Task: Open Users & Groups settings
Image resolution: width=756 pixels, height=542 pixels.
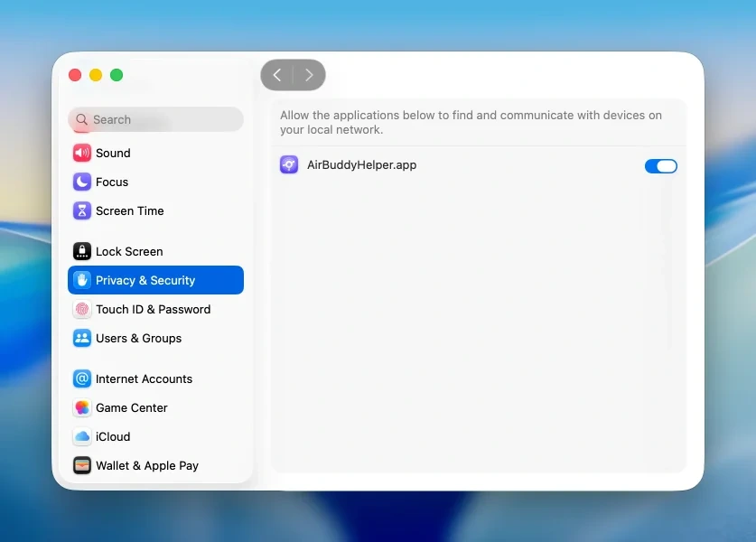Action: pos(155,338)
